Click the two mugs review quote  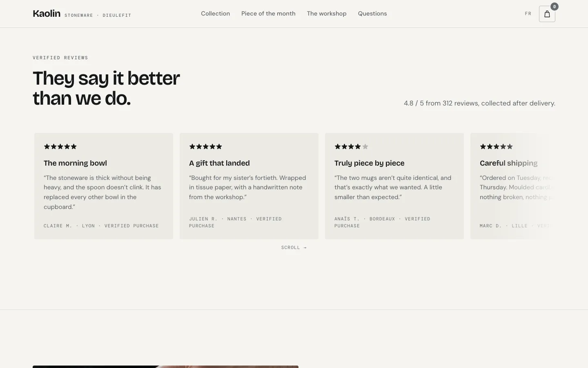point(393,187)
